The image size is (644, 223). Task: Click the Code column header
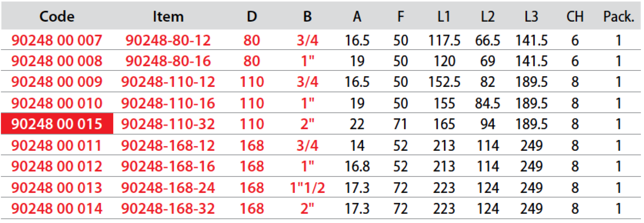(57, 17)
